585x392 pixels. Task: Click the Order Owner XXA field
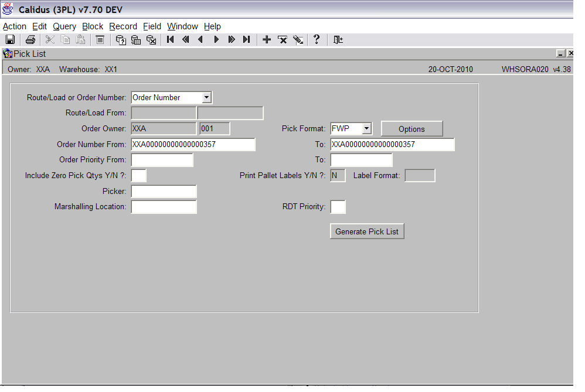(x=164, y=129)
